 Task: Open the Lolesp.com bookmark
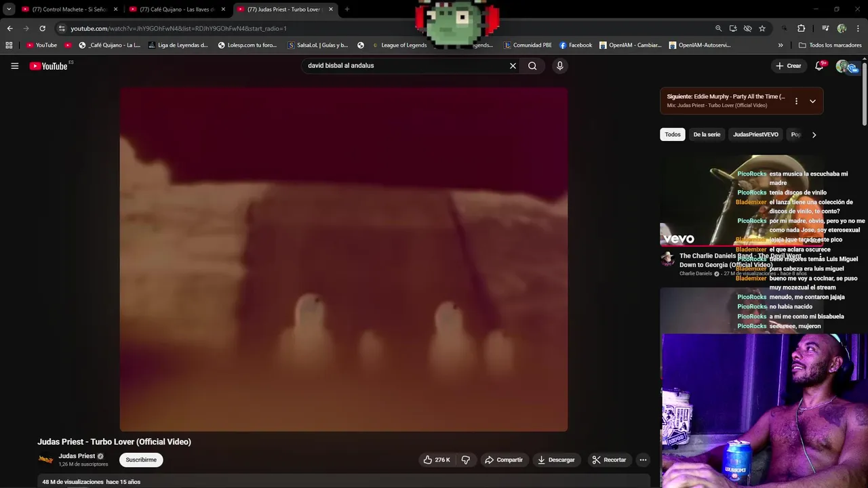click(248, 45)
